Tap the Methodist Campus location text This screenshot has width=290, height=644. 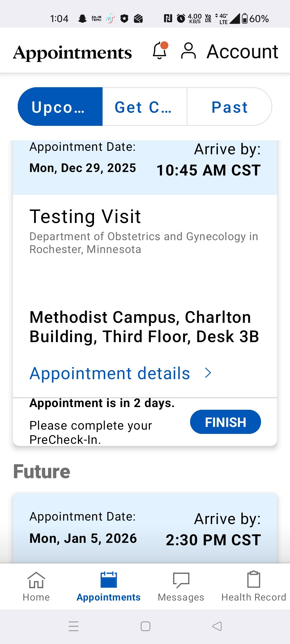click(144, 327)
